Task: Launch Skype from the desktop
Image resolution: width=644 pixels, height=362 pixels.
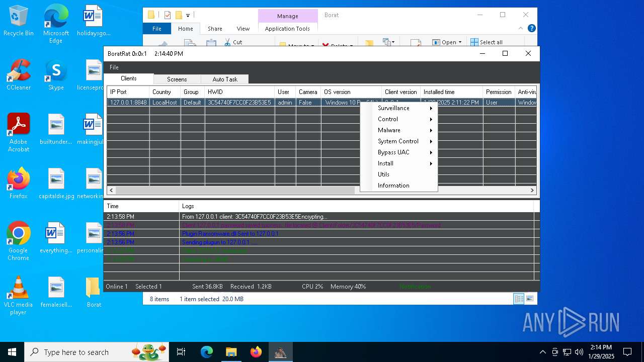Action: [56, 74]
